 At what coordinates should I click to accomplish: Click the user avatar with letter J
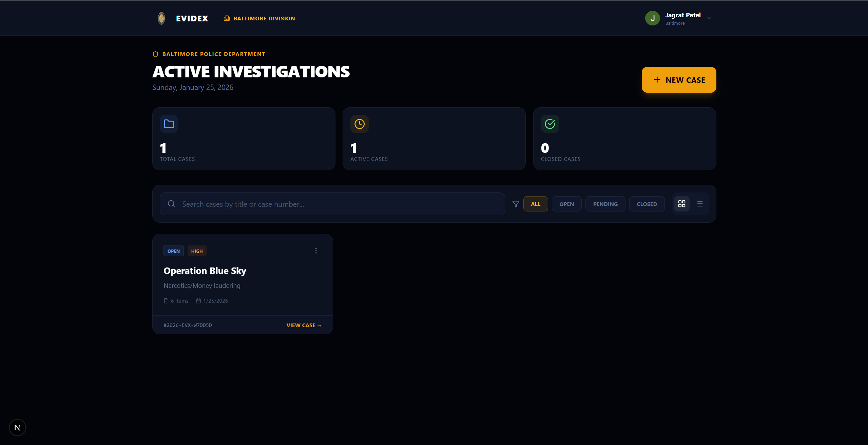point(652,18)
